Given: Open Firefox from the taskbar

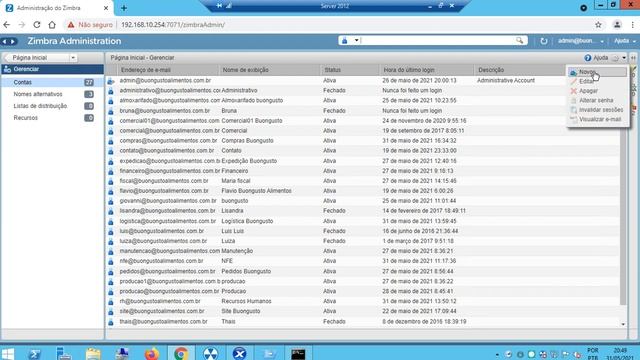Looking at the screenshot, I should (152, 353).
